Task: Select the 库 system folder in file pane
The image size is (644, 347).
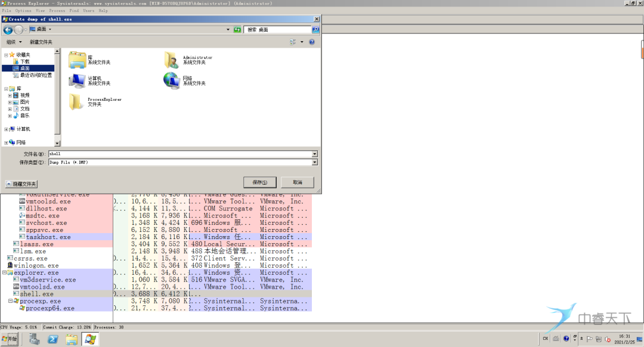Action: (x=89, y=60)
